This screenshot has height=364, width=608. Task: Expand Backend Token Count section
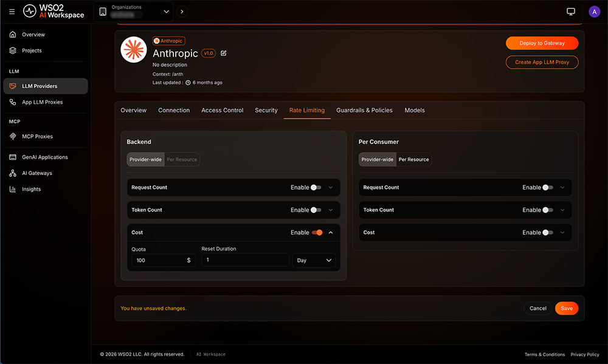tap(331, 210)
